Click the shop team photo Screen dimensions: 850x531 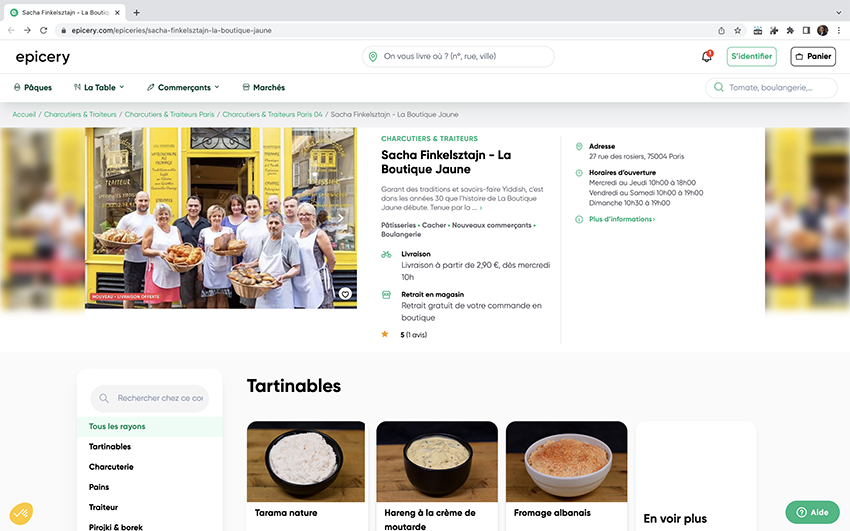tap(221, 218)
